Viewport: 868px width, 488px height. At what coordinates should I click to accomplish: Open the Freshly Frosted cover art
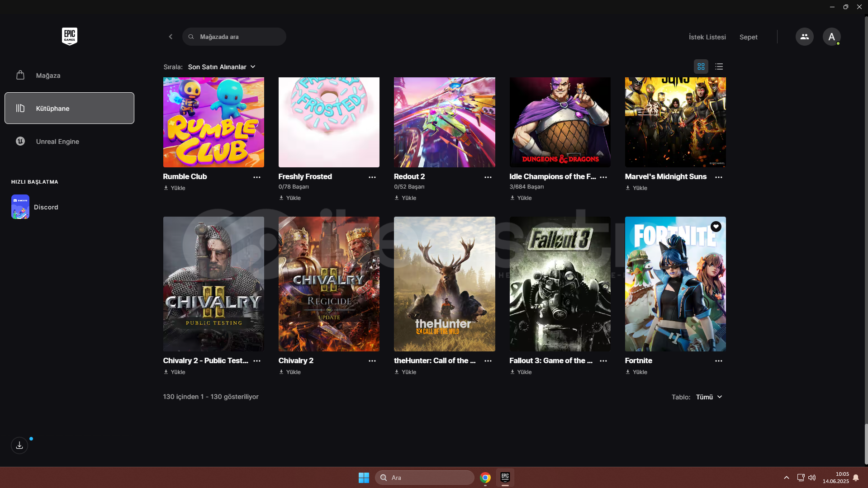pos(329,122)
